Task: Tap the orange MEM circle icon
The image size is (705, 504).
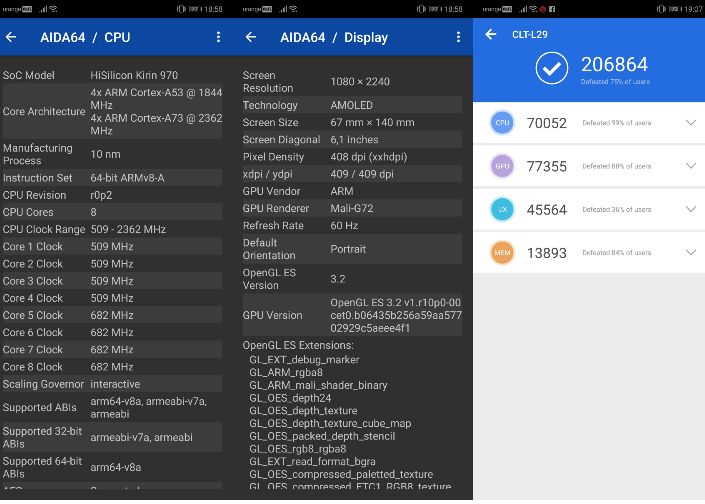Action: pos(502,252)
